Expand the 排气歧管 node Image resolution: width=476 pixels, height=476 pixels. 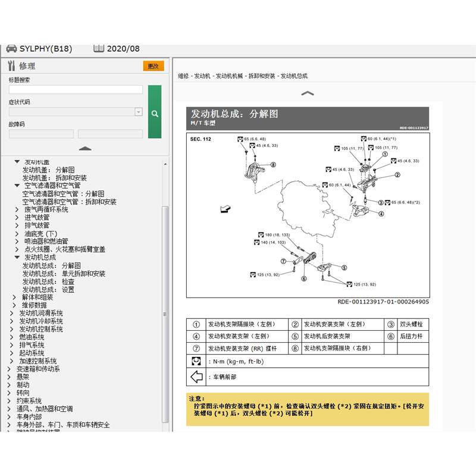tap(17, 226)
